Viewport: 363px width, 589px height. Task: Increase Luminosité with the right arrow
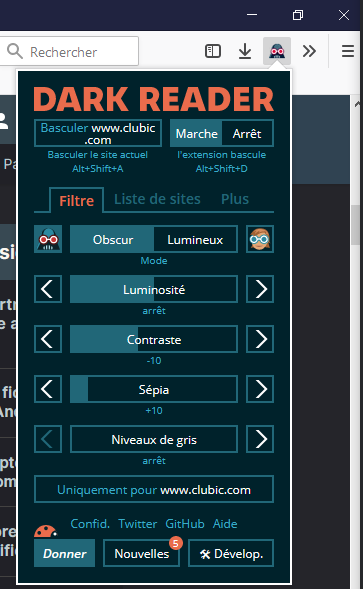[x=260, y=289]
